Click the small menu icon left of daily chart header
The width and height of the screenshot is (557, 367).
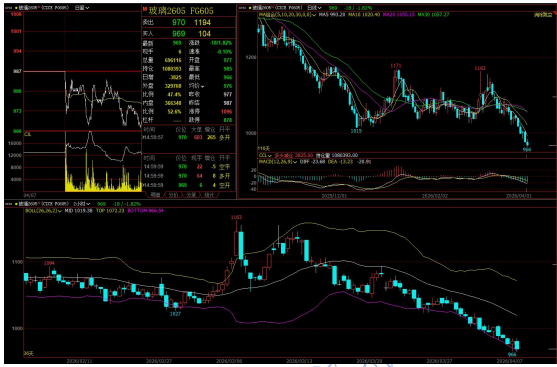243,7
